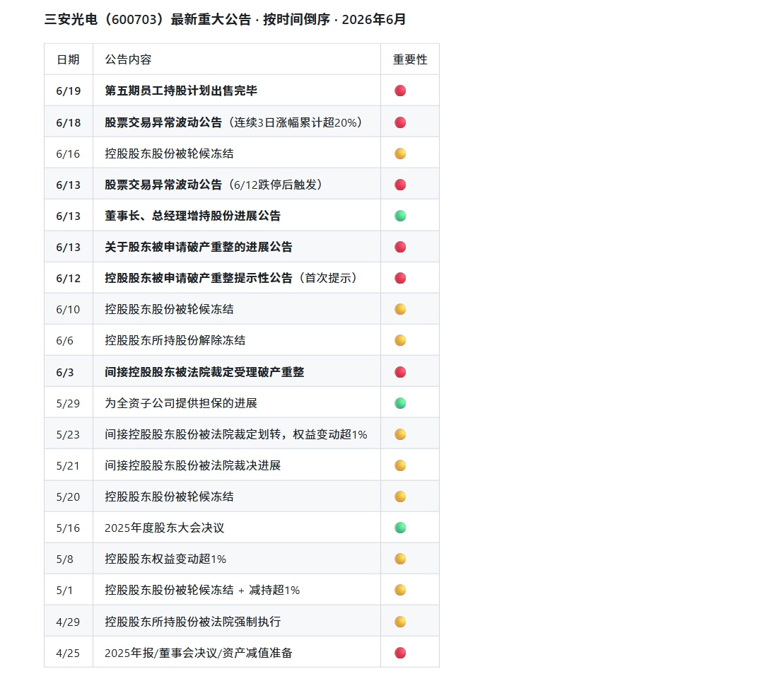Screen dimensions: 784x674
Task: Click the yellow dot in the 5/20 row
Action: click(400, 496)
